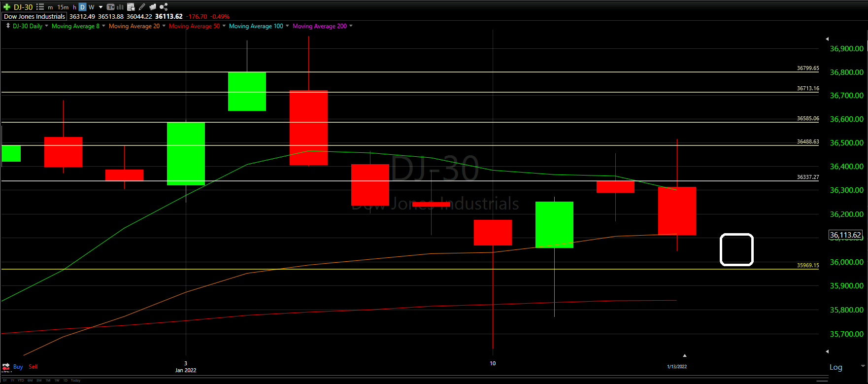This screenshot has width=868, height=384.
Task: Click the yellow 35969.15 support line label
Action: [x=808, y=266]
